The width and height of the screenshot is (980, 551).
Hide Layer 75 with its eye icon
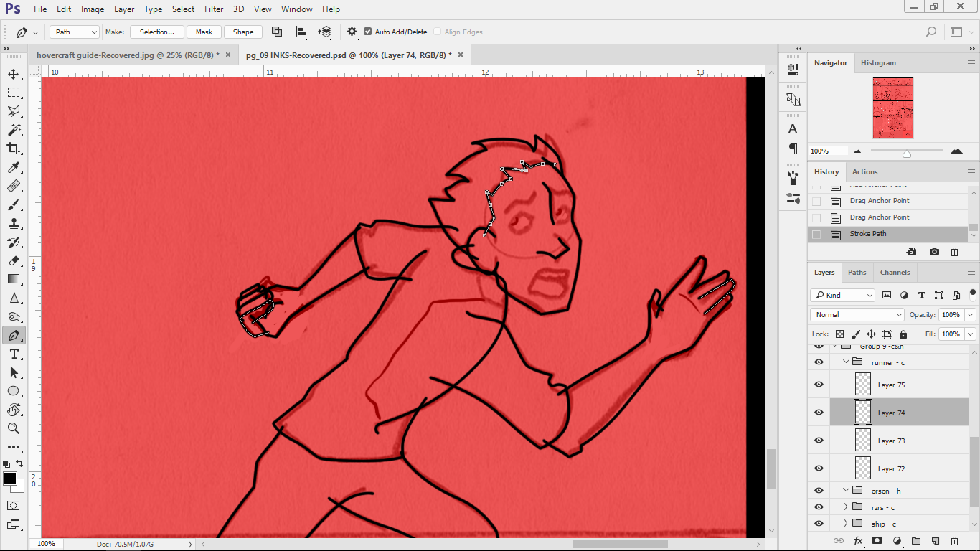819,385
